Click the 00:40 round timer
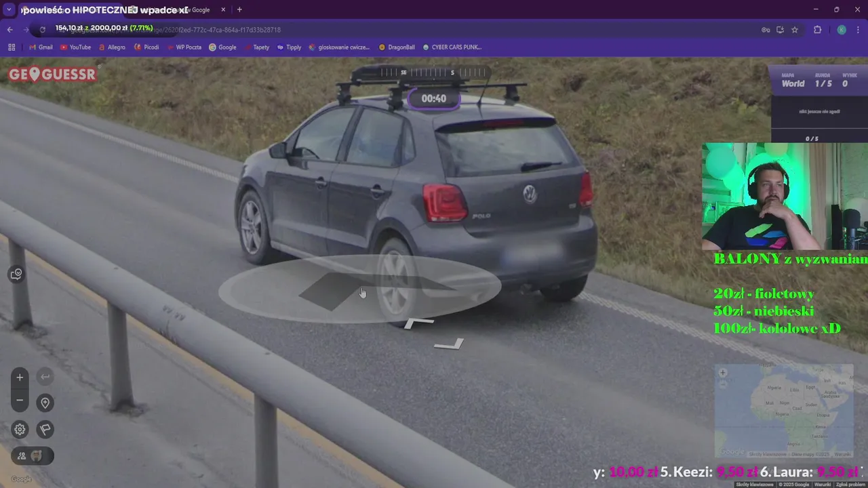The image size is (868, 488). [434, 99]
